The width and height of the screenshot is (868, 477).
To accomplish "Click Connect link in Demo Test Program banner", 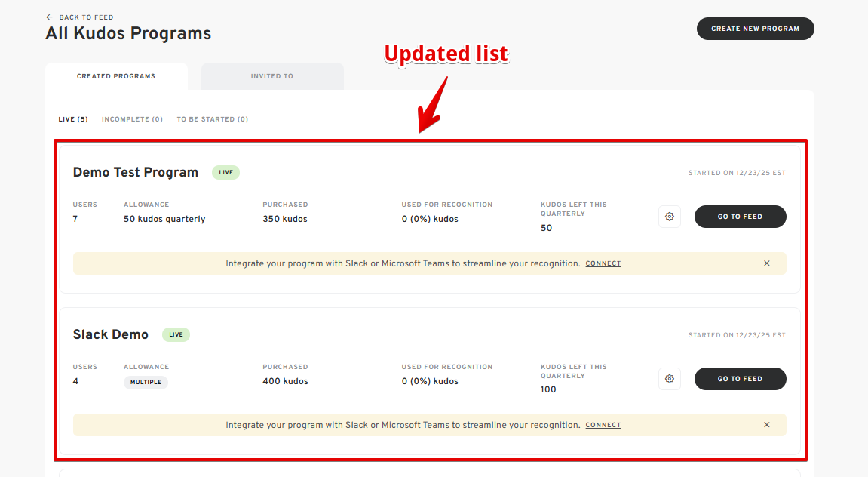I will point(603,264).
